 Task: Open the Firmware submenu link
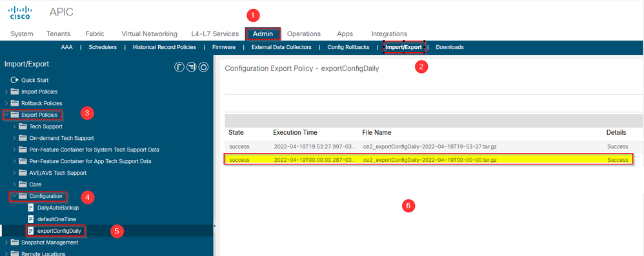(x=224, y=47)
